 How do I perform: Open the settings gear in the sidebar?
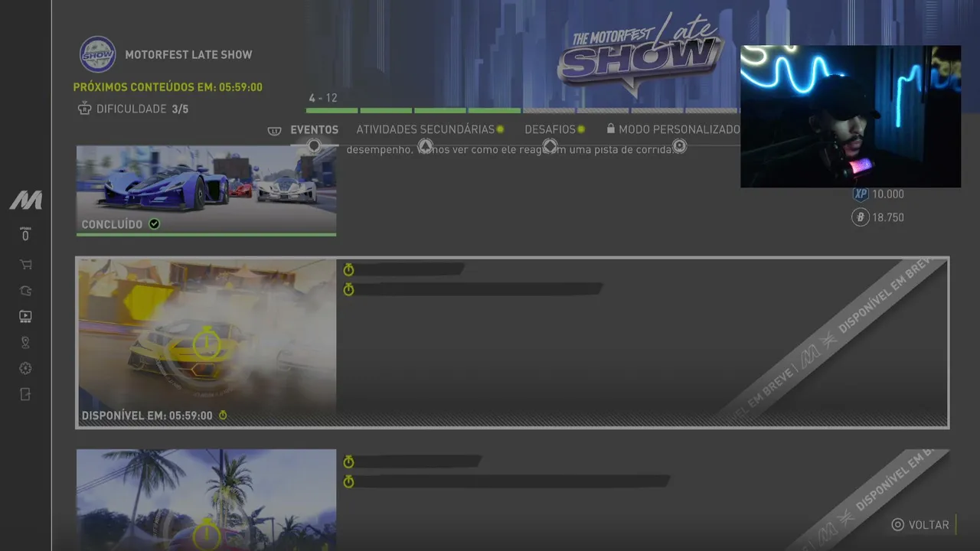click(25, 369)
